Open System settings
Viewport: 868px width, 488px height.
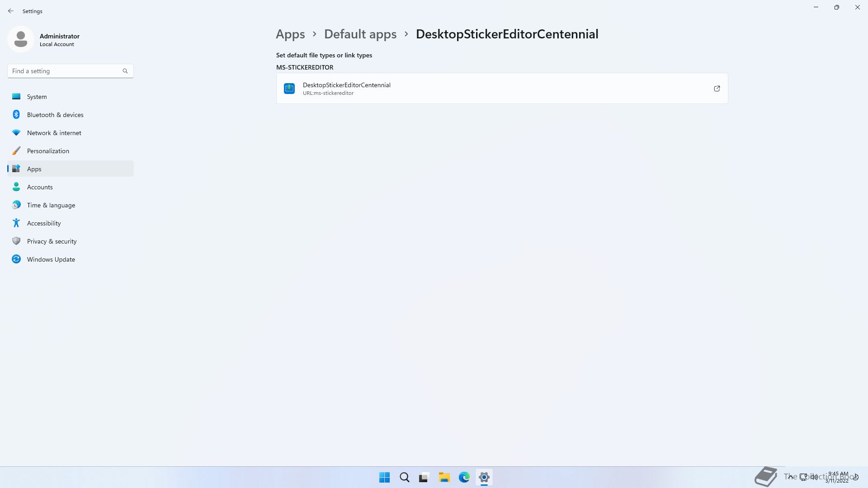click(x=71, y=97)
